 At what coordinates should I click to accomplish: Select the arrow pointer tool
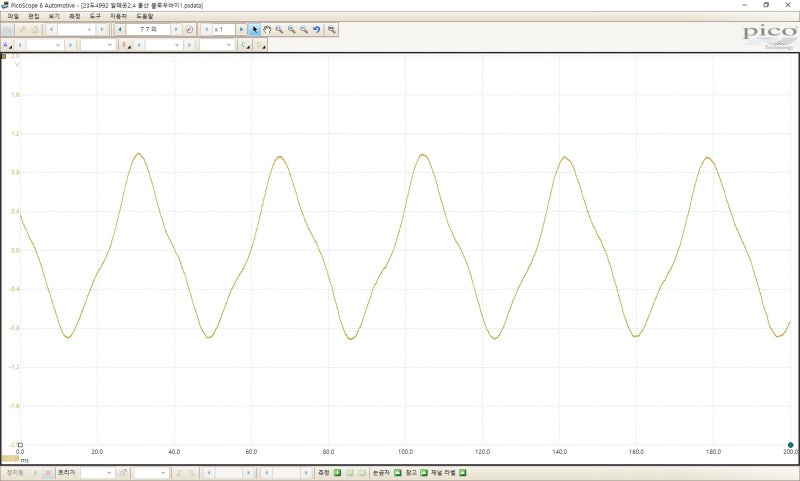pyautogui.click(x=254, y=30)
